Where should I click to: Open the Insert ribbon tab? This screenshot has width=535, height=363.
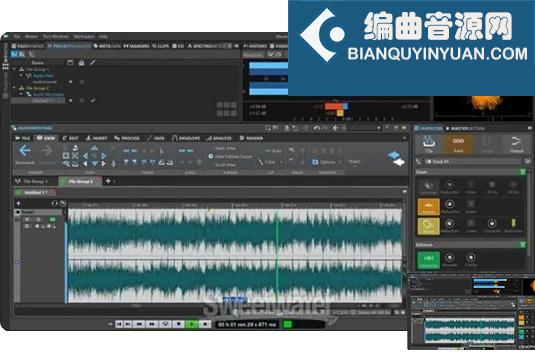[97, 138]
